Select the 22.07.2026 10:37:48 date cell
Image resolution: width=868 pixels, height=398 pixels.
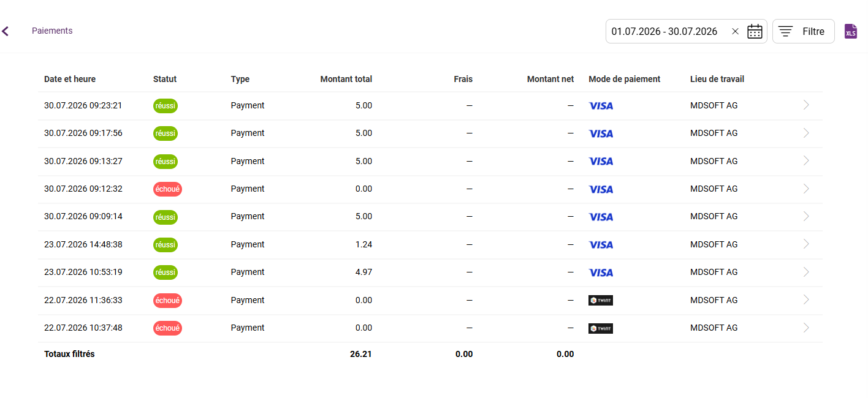click(83, 328)
